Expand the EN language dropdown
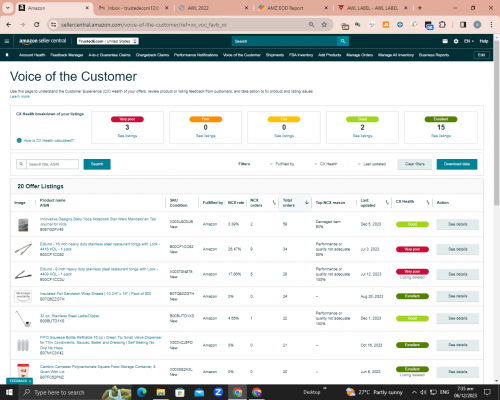Image resolution: width=500 pixels, height=400 pixels. [469, 41]
